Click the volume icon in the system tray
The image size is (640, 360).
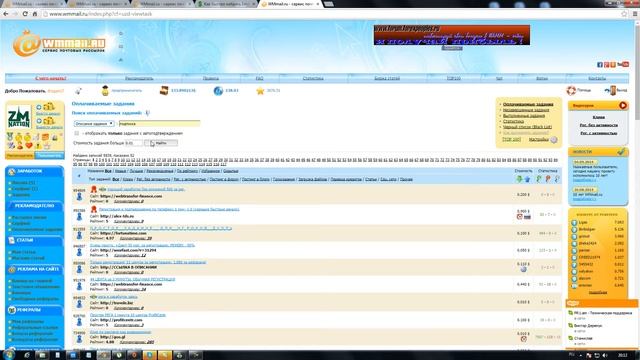pos(604,356)
